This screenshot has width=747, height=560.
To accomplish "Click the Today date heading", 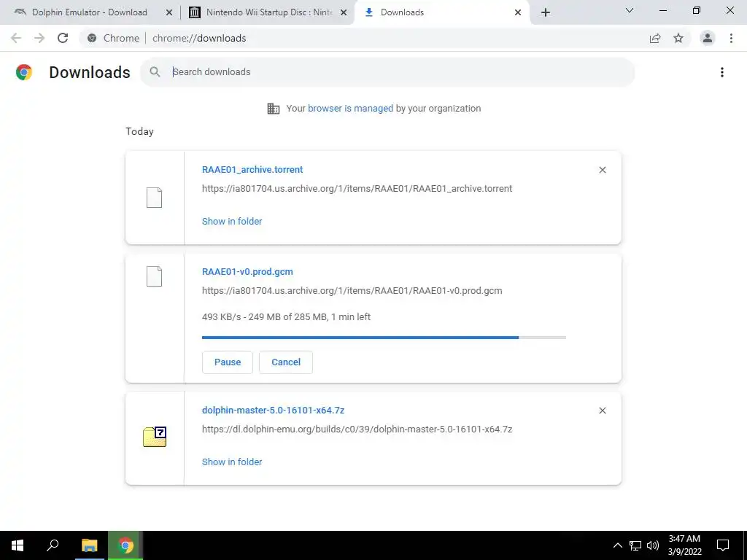I will (x=139, y=132).
